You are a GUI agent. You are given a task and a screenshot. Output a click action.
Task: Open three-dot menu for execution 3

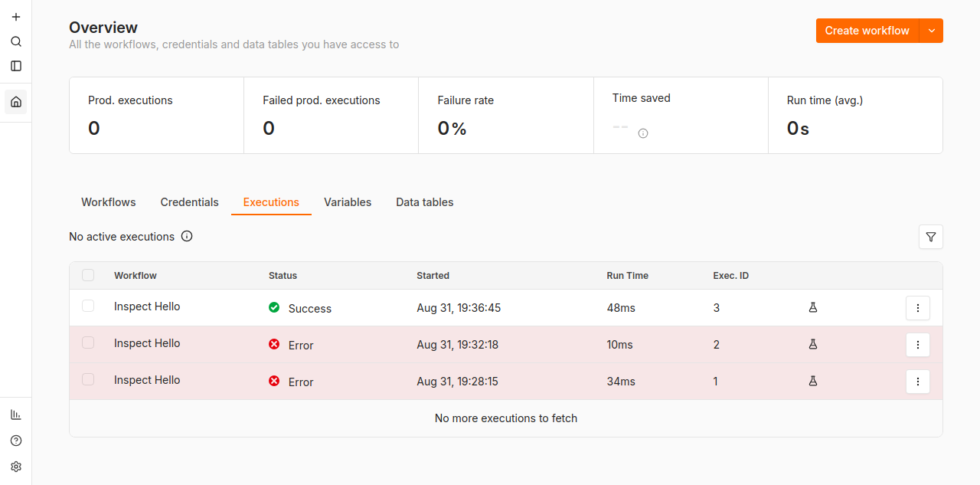918,308
